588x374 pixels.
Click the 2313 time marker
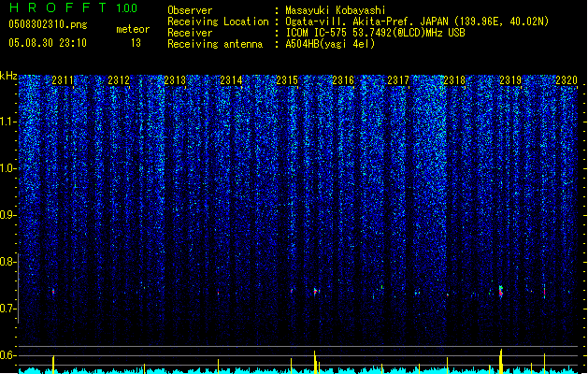tap(175, 80)
